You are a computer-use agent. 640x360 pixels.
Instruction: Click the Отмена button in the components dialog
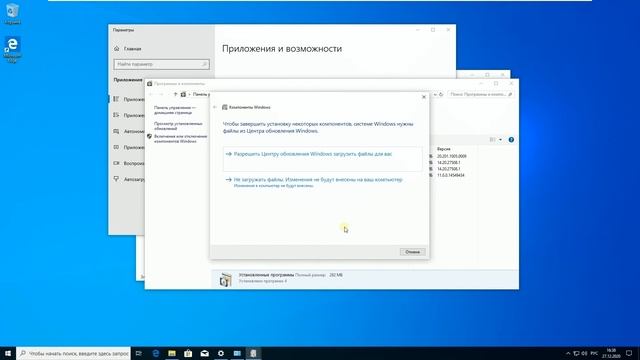[x=412, y=252]
